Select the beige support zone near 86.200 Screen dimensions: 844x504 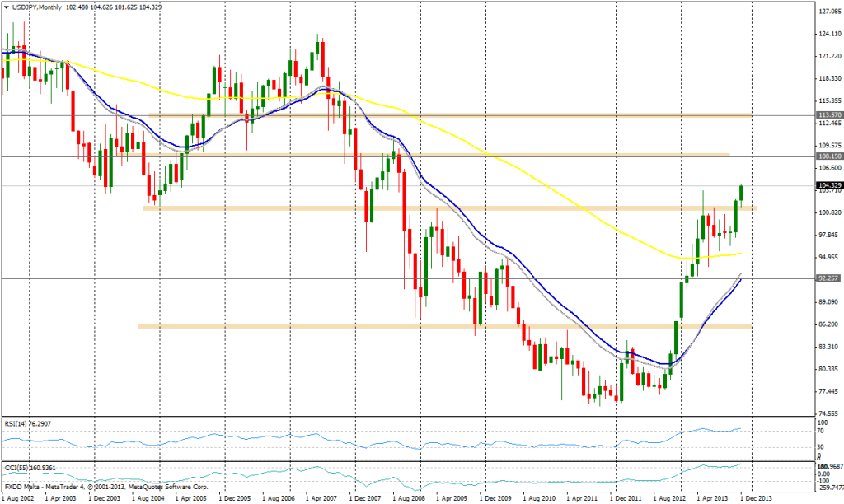pyautogui.click(x=412, y=326)
